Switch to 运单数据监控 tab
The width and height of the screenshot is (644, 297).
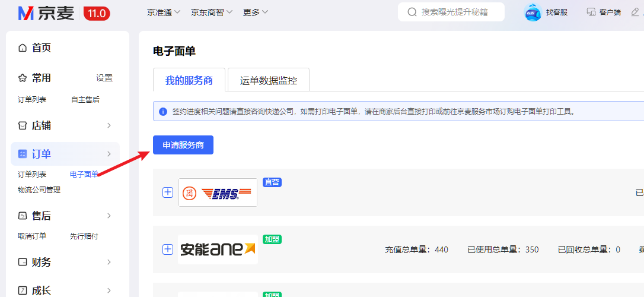point(269,80)
